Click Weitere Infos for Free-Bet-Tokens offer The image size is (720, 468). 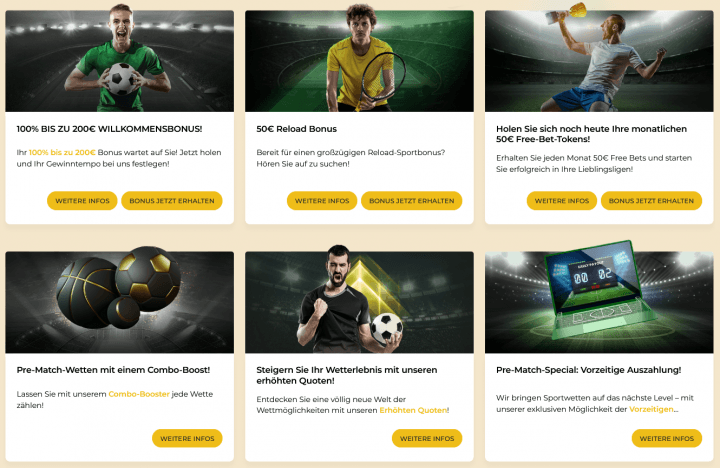[562, 201]
